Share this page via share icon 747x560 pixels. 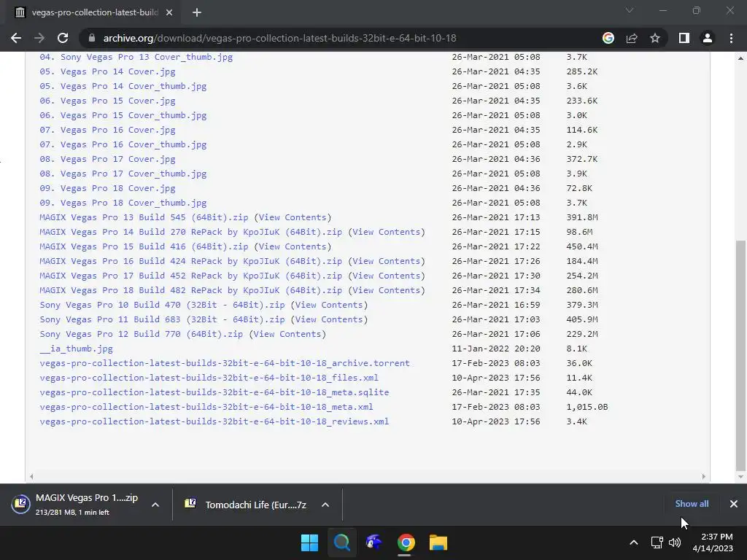coord(632,38)
